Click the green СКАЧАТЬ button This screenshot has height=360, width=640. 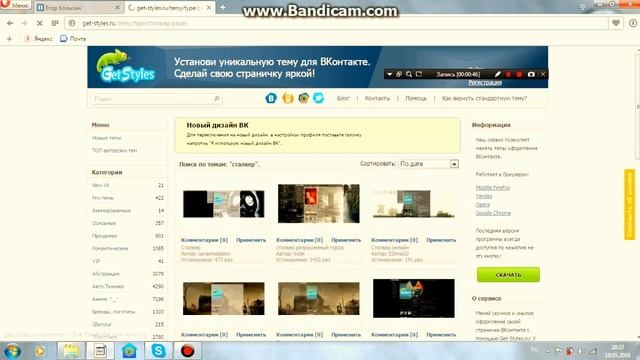508,275
